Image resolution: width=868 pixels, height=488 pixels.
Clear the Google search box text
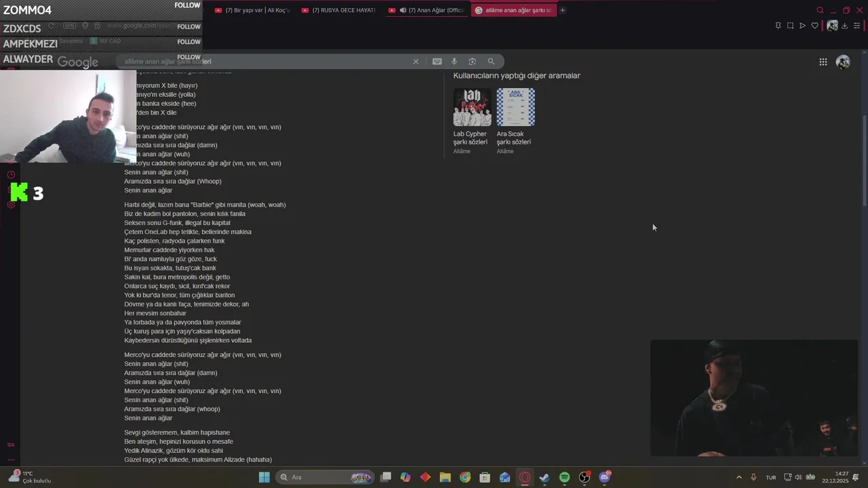click(x=416, y=62)
